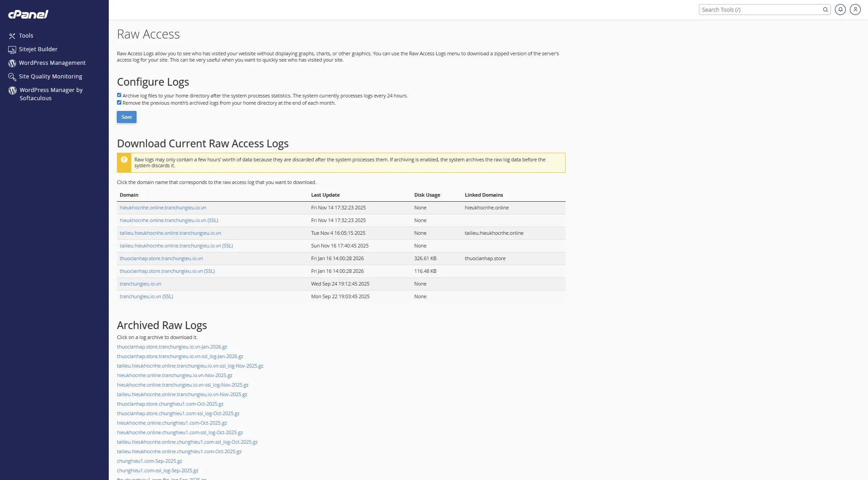
Task: Download tranchungieu.io.vn (SSL) log
Action: click(146, 296)
